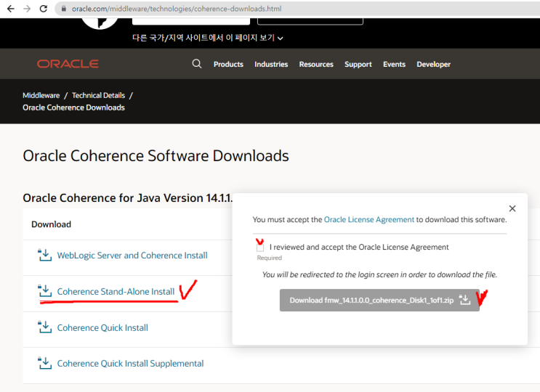Click the padlock site security icon
Image resolution: width=540 pixels, height=392 pixels.
64,9
